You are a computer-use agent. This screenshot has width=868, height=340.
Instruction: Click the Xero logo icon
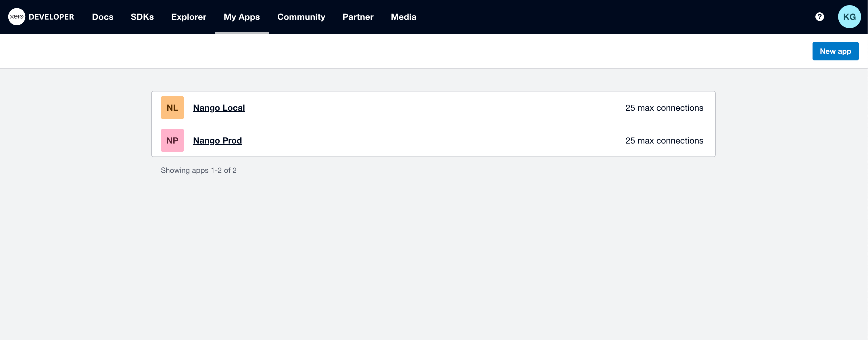coord(16,17)
